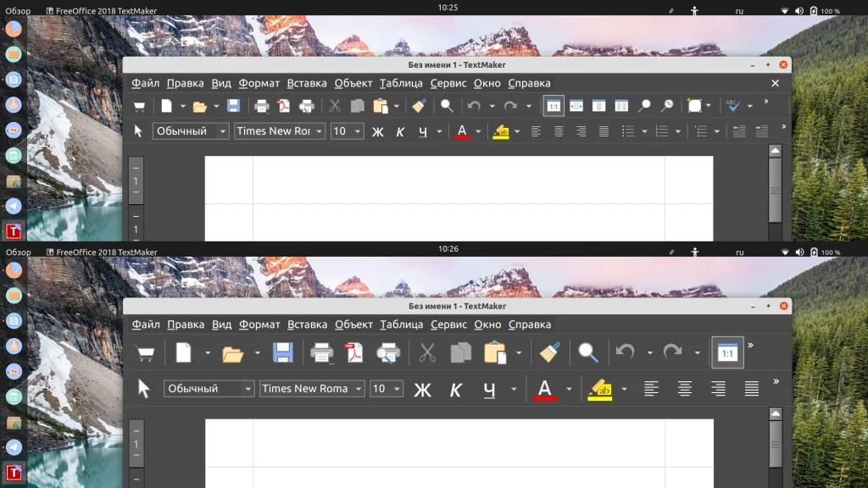Select the bulleted list icon
The width and height of the screenshot is (868, 488).
click(x=628, y=131)
